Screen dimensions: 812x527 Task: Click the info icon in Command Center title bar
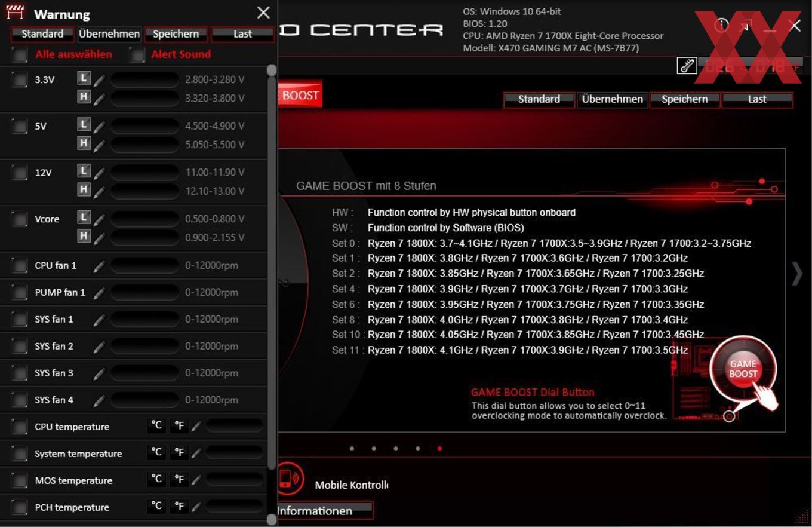[722, 24]
